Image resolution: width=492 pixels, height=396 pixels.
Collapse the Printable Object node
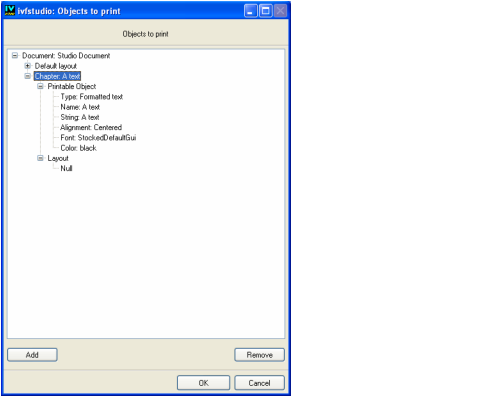click(40, 86)
